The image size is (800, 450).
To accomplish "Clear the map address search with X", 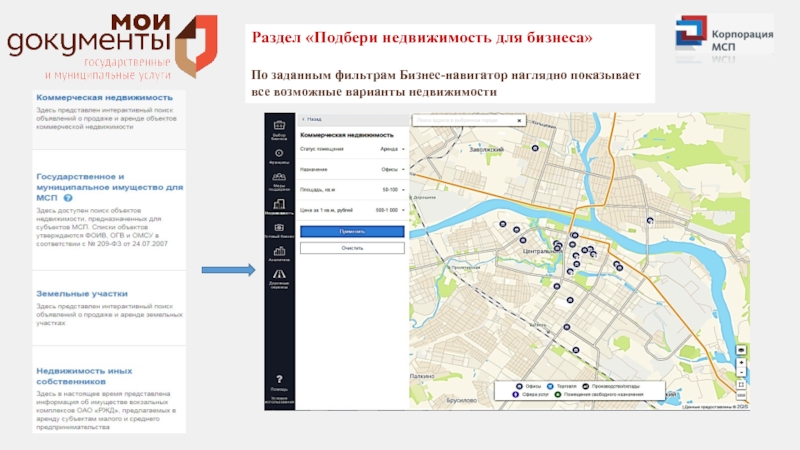I will (519, 120).
